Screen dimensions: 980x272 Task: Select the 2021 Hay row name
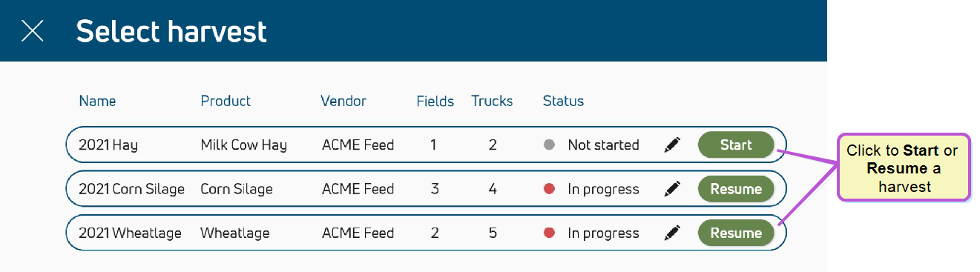(x=108, y=145)
